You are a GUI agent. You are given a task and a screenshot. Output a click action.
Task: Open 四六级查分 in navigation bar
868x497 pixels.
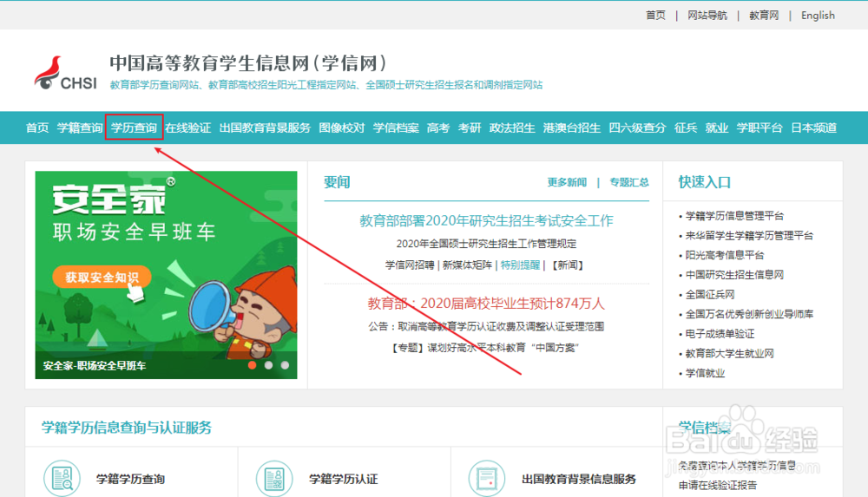pyautogui.click(x=637, y=128)
